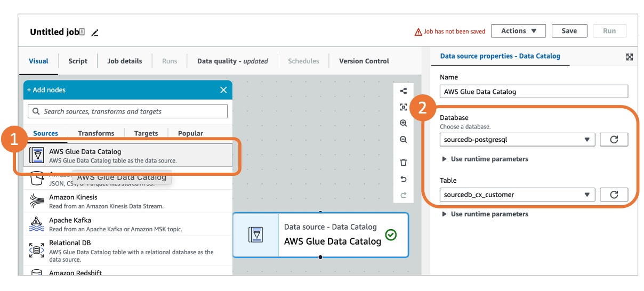
Task: Click the Amazon S3 bucket source icon
Action: tap(36, 178)
